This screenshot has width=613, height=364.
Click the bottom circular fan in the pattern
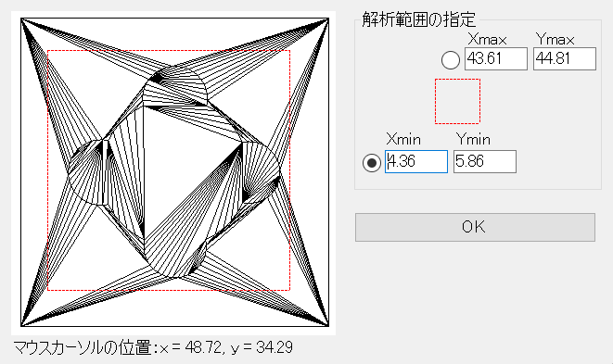coord(174,258)
